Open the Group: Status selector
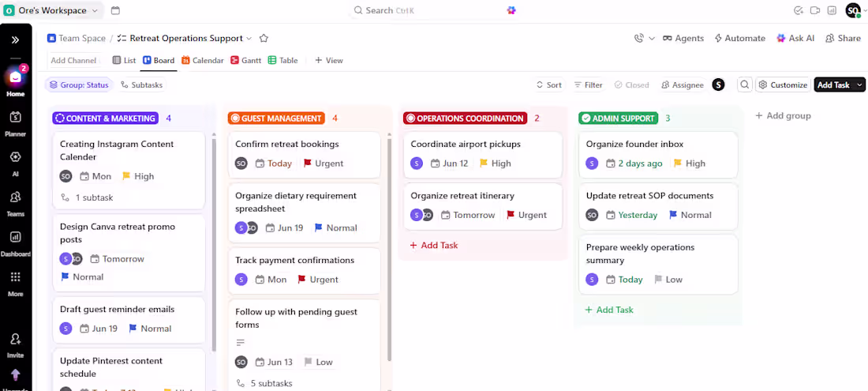This screenshot has width=868, height=391. (79, 85)
